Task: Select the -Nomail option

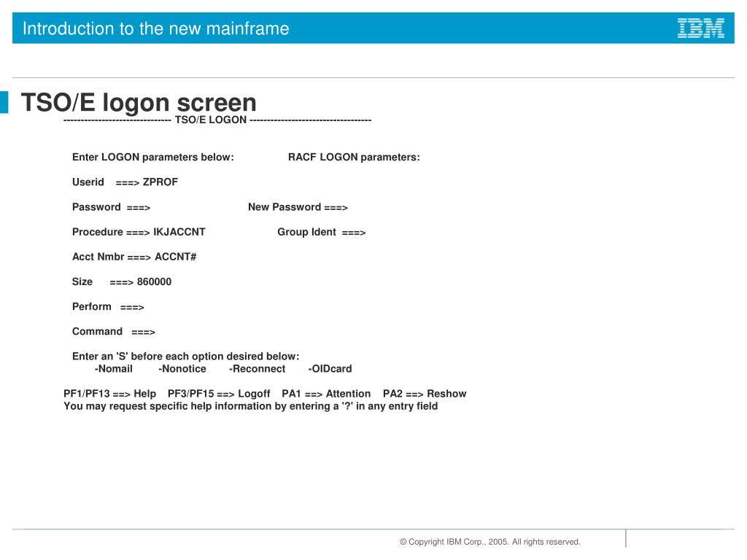Action: (x=113, y=368)
